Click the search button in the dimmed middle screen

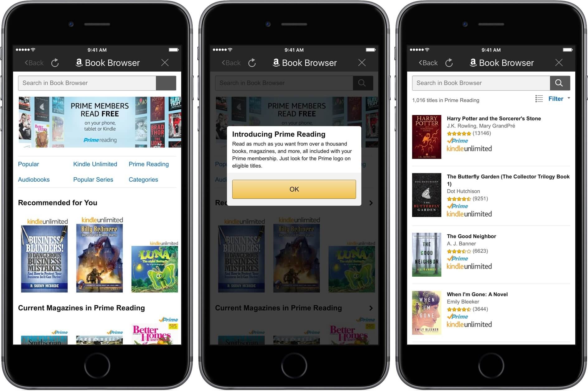point(363,83)
